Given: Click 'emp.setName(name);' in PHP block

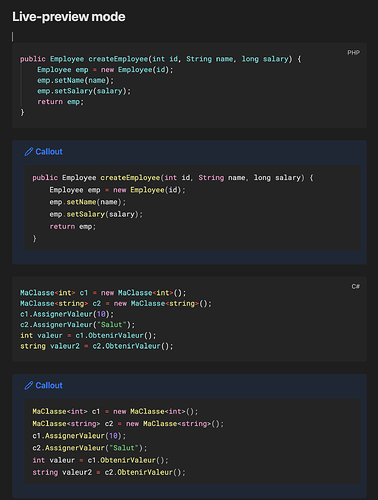Looking at the screenshot, I should 75,80.
